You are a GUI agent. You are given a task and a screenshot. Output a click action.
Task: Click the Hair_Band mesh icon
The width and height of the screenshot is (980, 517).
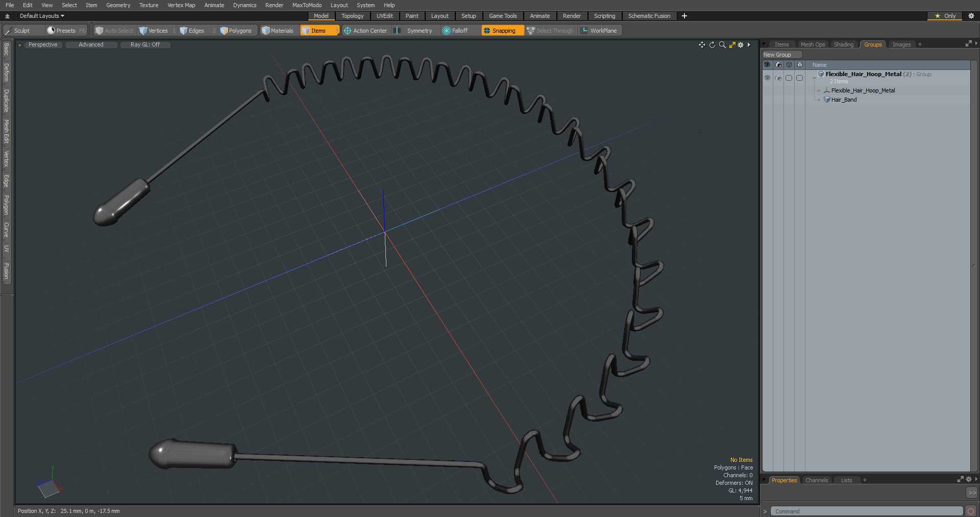tap(827, 100)
